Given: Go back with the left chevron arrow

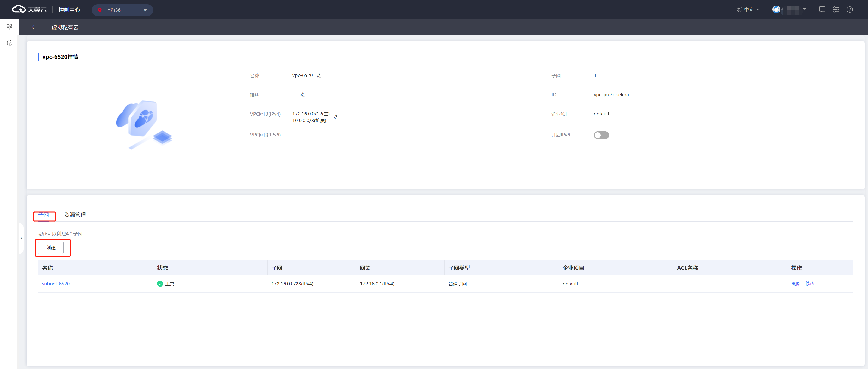Looking at the screenshot, I should tap(33, 27).
